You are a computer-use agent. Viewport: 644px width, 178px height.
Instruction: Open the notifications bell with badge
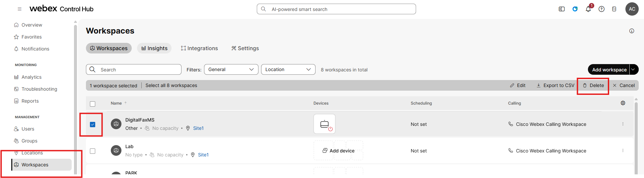tap(589, 9)
